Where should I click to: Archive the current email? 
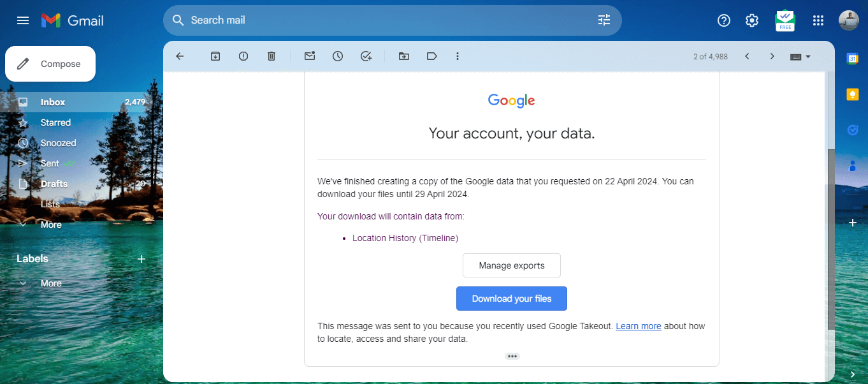point(215,56)
